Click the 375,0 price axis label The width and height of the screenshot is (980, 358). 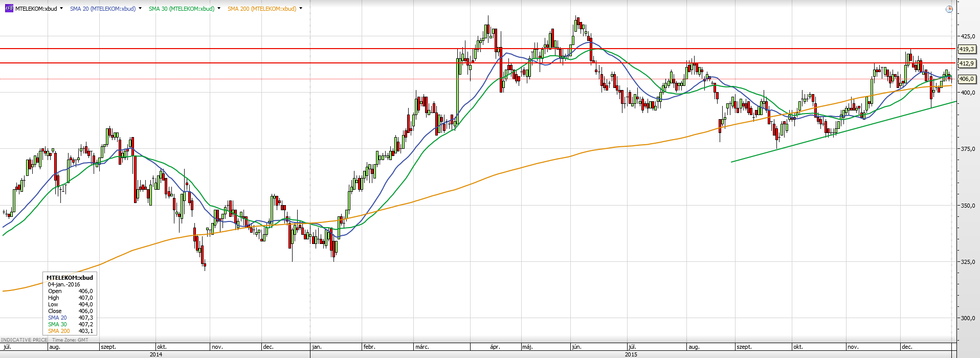968,149
